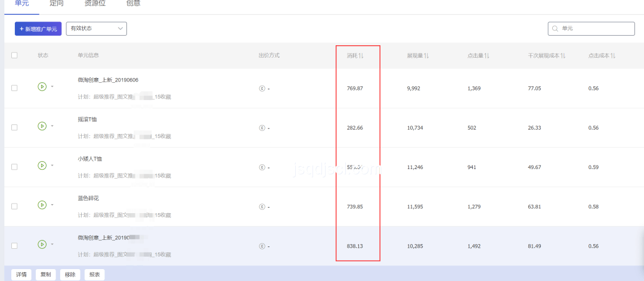
Task: Expand status arrow for 微淘创意_上新_20190606
Action: tap(52, 86)
